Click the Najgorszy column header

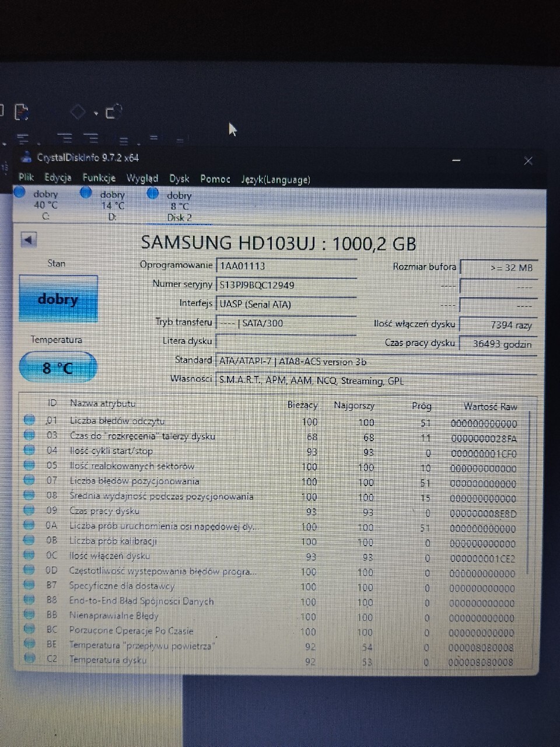click(353, 406)
